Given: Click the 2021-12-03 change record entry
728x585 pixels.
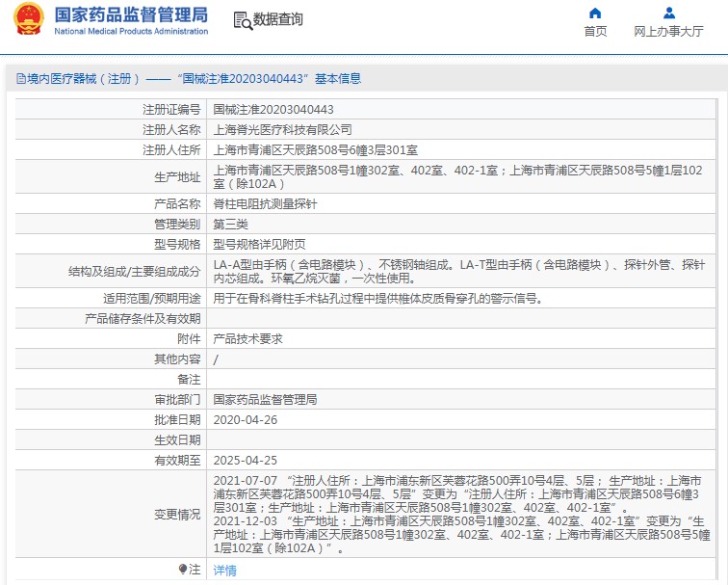Looking at the screenshot, I should click(x=462, y=534).
